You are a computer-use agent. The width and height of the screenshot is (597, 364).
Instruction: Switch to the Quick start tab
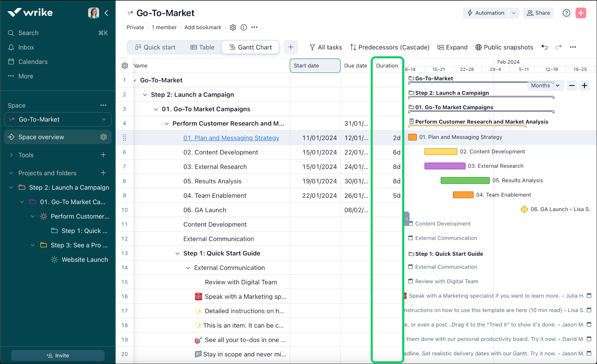click(x=155, y=47)
